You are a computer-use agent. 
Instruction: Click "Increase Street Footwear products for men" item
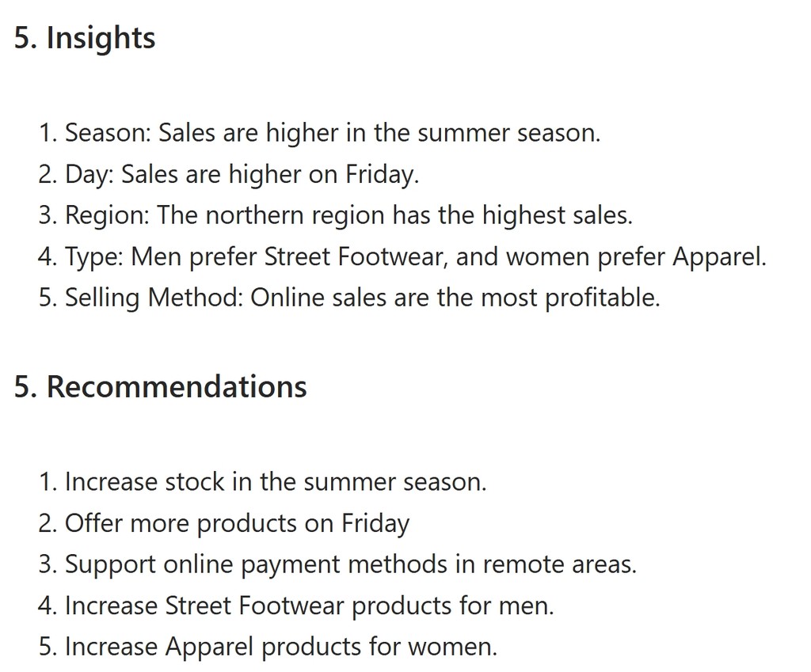[309, 606]
